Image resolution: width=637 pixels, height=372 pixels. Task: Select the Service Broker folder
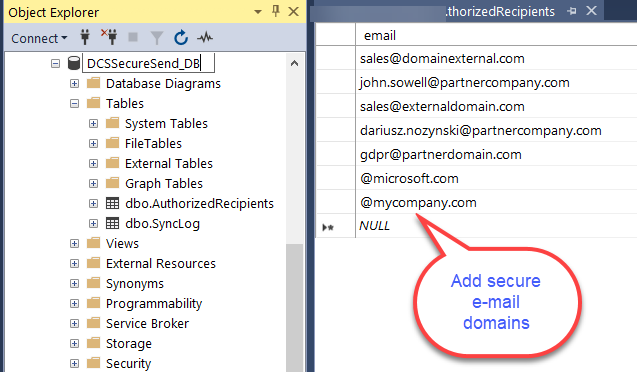pos(147,324)
